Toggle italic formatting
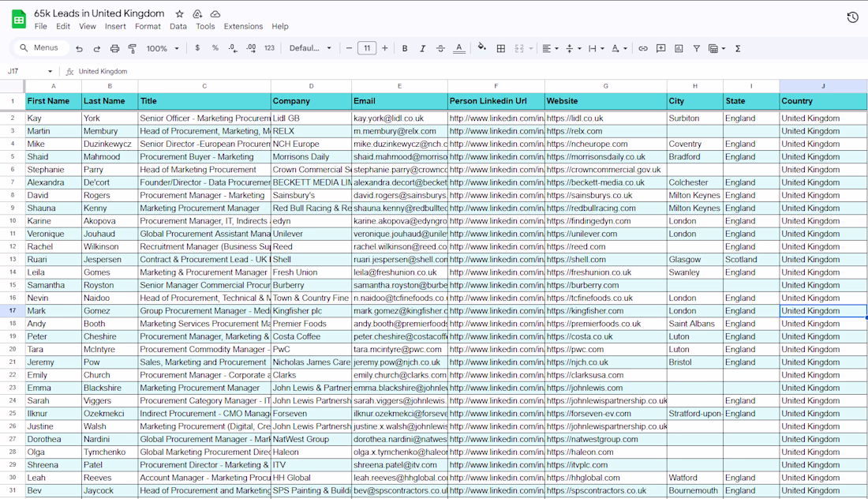The width and height of the screenshot is (868, 499). coord(422,49)
